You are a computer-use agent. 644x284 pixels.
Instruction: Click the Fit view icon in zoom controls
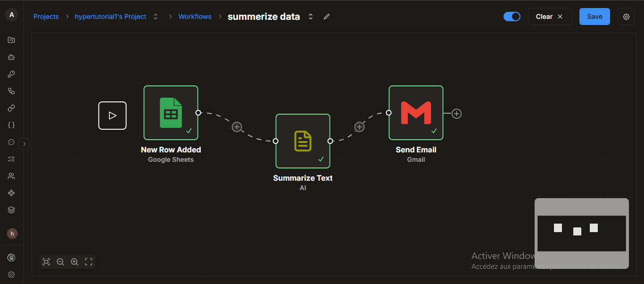click(46, 262)
